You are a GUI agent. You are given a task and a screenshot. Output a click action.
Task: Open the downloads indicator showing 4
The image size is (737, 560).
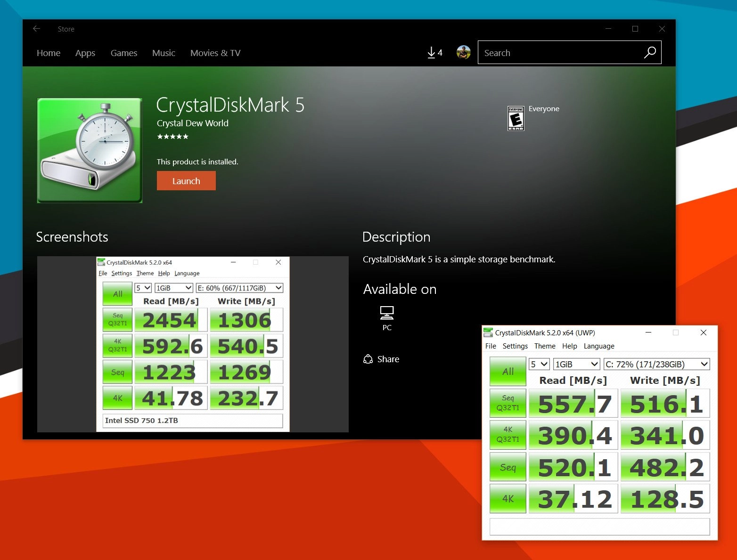click(x=434, y=53)
